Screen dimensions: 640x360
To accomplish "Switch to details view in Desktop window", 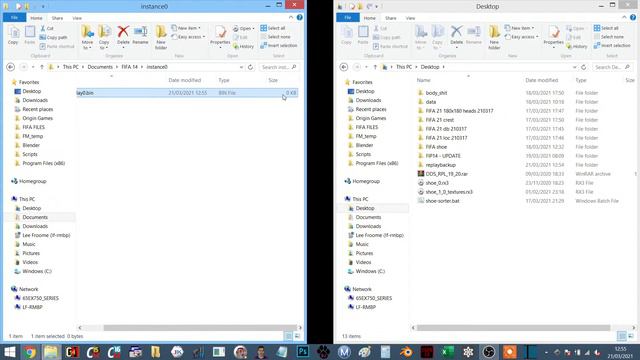I will pyautogui.click(x=622, y=336).
